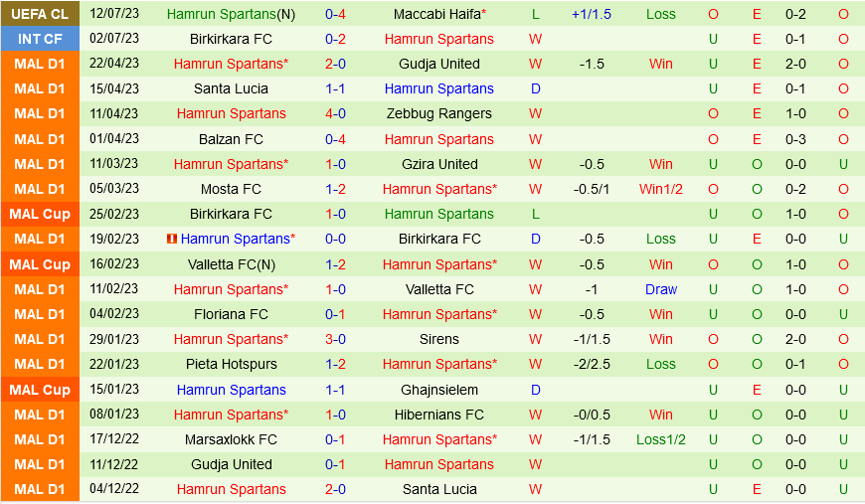Click the Sirens team link
865x504 pixels.
coord(438,339)
